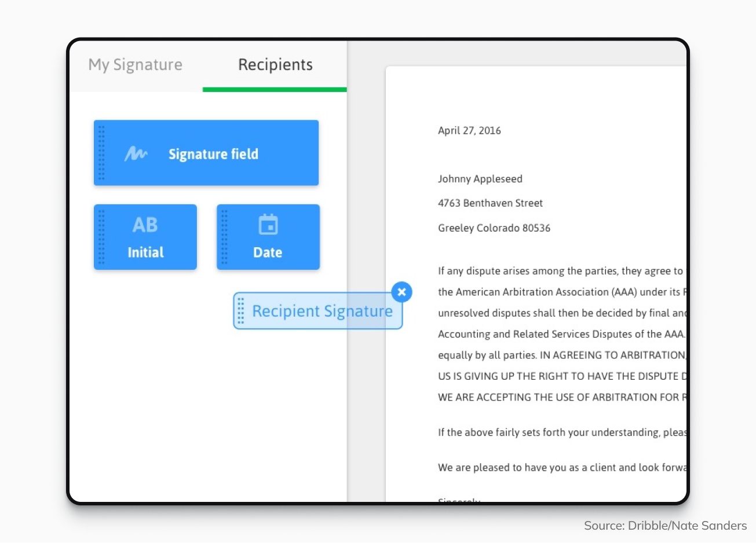Click the Date tile drag handle dots
Viewport: 756px width, 543px height.
click(224, 237)
